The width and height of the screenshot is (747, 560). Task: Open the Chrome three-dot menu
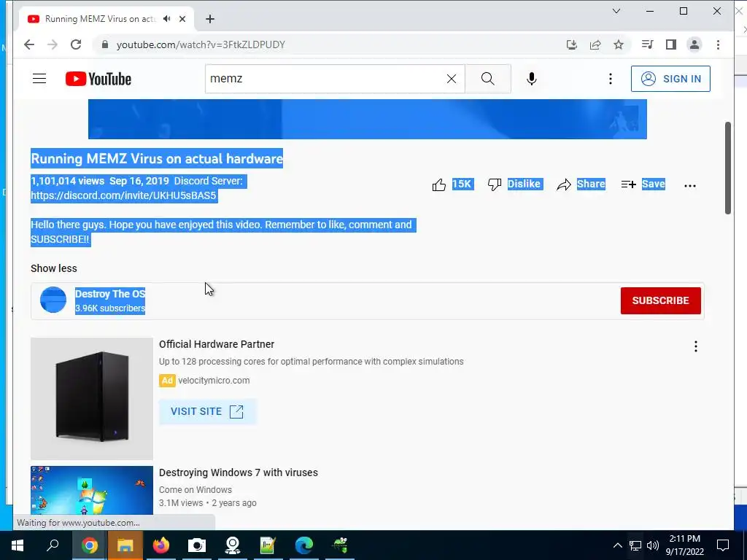point(718,44)
